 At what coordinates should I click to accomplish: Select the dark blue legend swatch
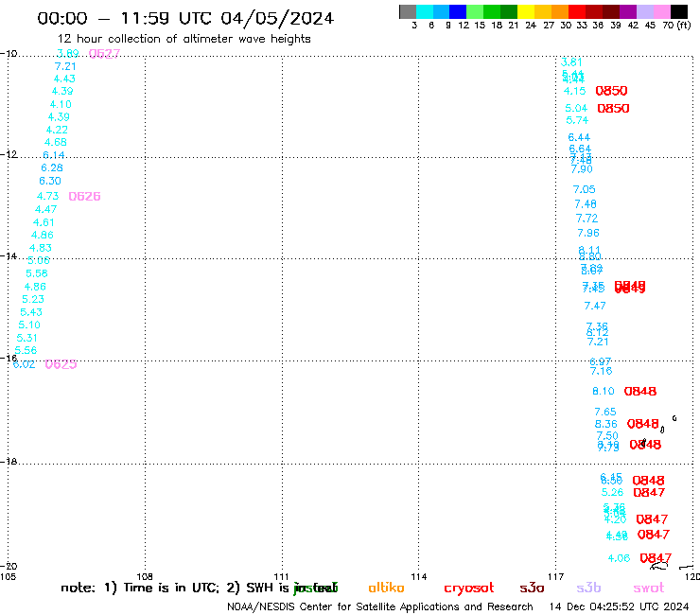tap(458, 11)
